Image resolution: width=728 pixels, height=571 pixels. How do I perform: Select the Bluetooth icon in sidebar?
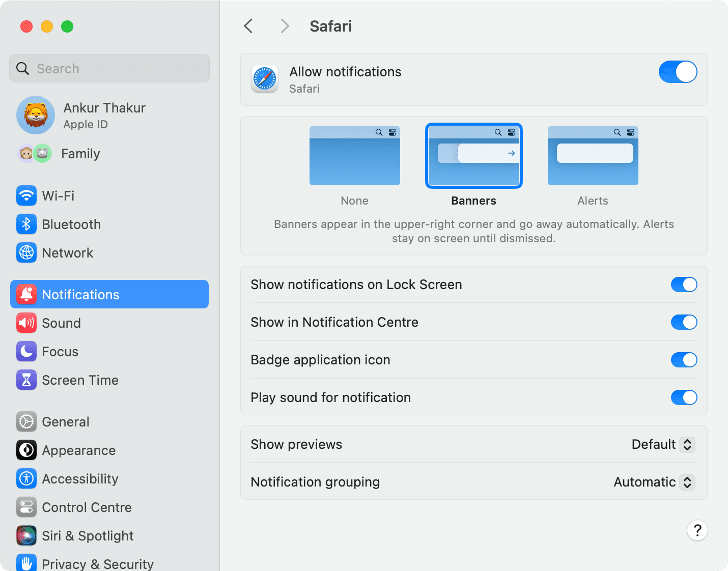tap(26, 224)
